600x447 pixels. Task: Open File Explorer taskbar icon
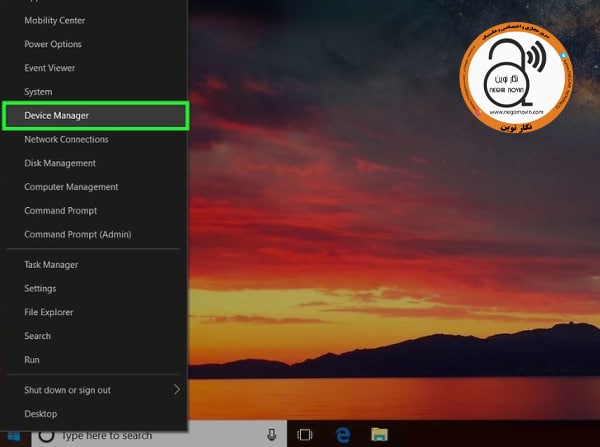point(379,435)
